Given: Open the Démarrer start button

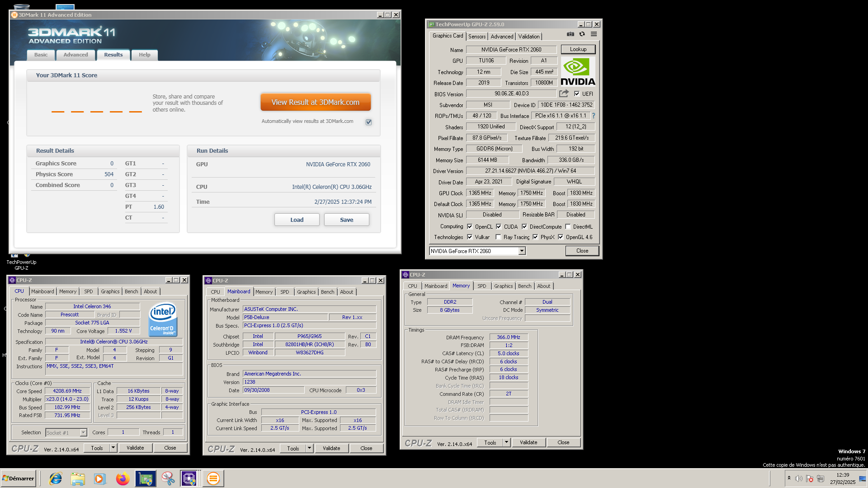Looking at the screenshot, I should click(18, 479).
